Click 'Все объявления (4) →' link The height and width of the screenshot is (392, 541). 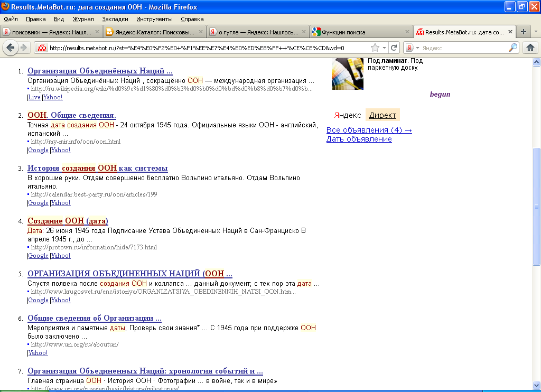coord(369,130)
